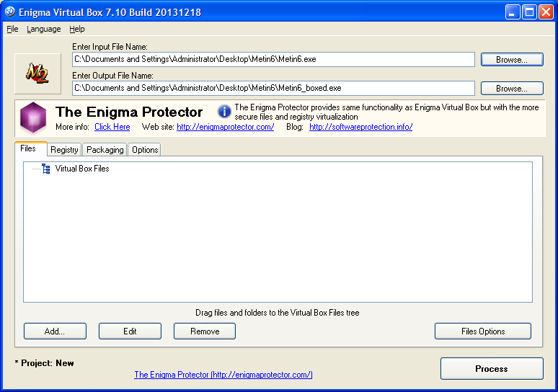Open the File menu
This screenshot has width=558, height=392.
(12, 29)
